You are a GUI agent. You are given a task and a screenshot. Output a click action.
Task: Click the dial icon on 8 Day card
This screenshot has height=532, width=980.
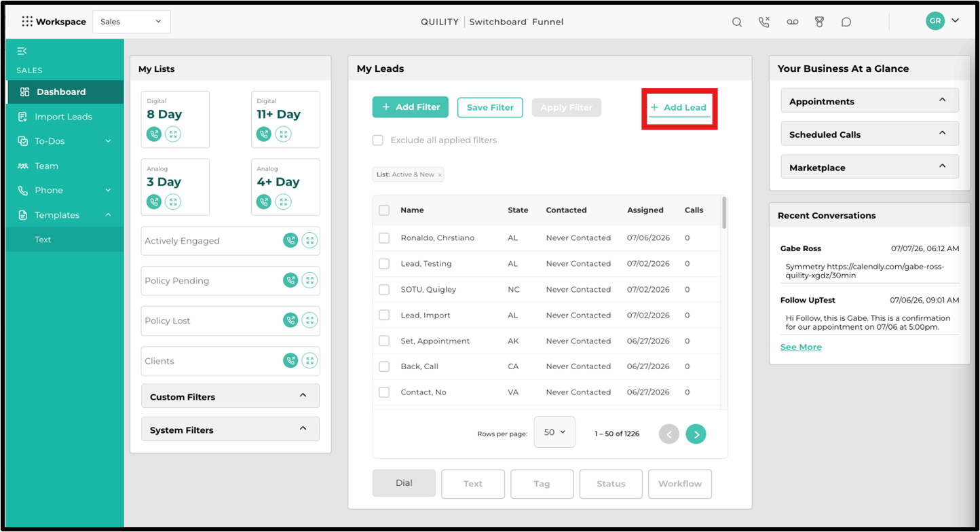154,134
